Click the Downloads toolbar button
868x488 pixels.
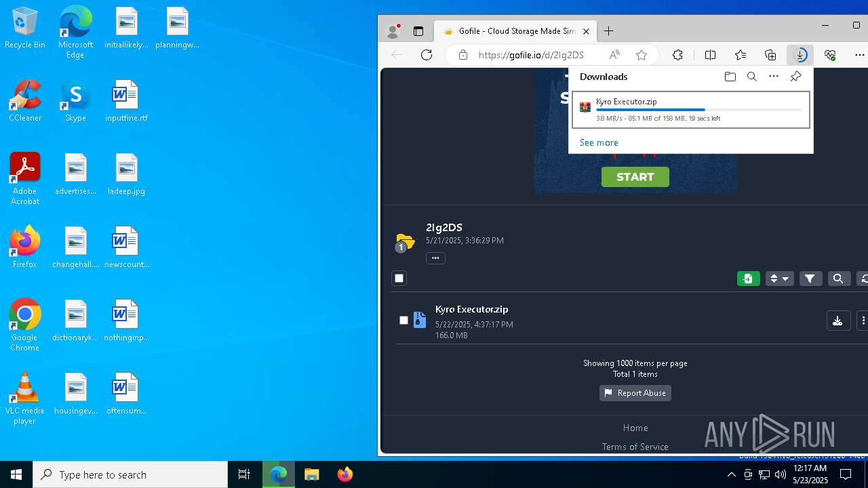pyautogui.click(x=800, y=55)
